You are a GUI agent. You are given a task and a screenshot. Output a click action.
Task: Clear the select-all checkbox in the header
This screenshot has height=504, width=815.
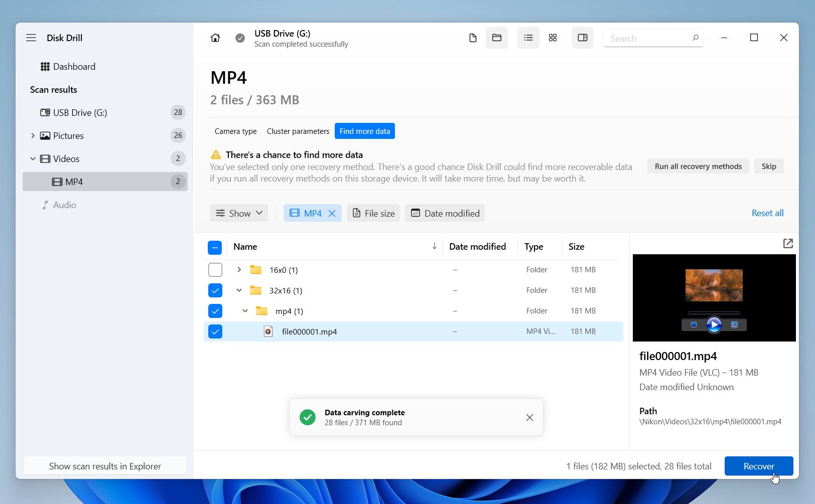tap(215, 247)
